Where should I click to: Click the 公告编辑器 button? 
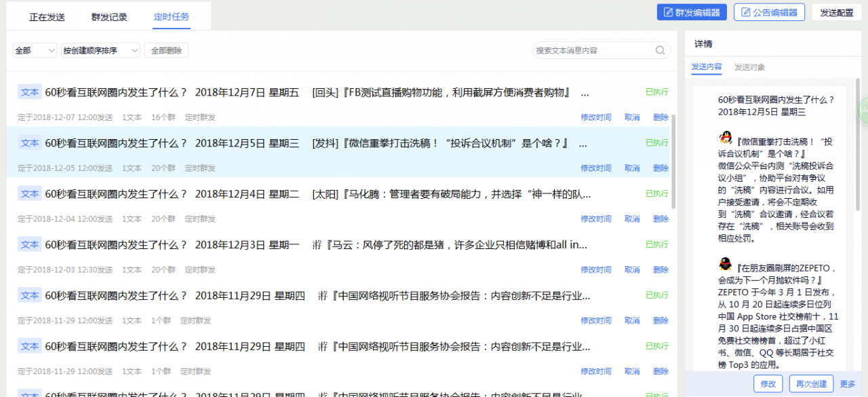coord(769,12)
